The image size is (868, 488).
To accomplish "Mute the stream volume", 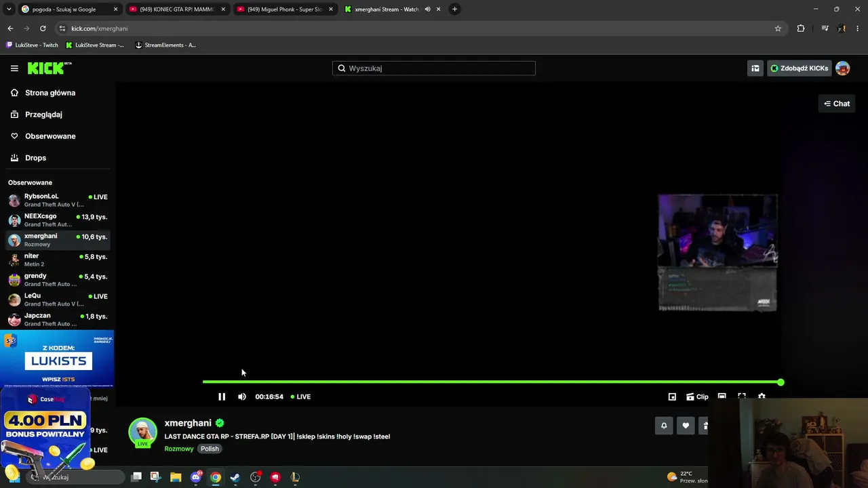I will (x=242, y=396).
